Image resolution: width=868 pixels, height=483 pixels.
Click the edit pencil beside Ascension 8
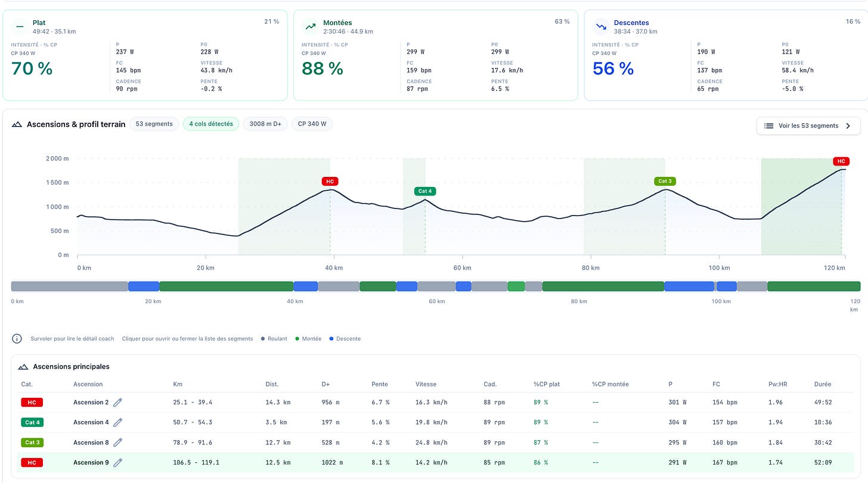[118, 443]
